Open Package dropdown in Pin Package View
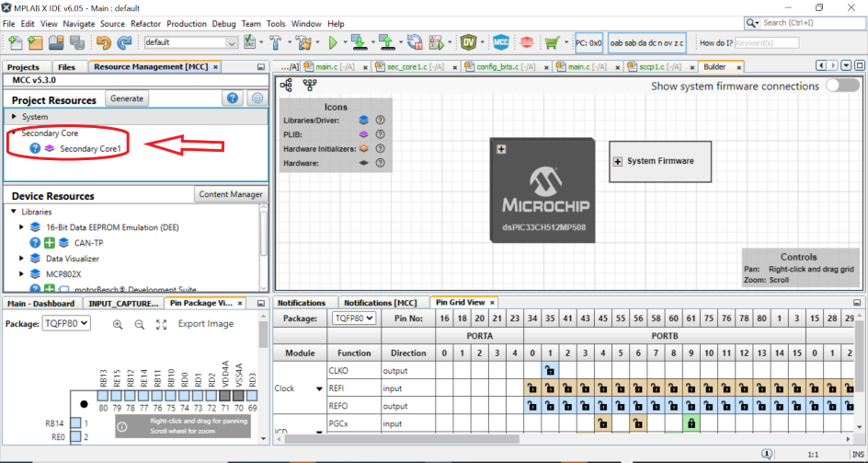The width and height of the screenshot is (868, 463). 66,323
